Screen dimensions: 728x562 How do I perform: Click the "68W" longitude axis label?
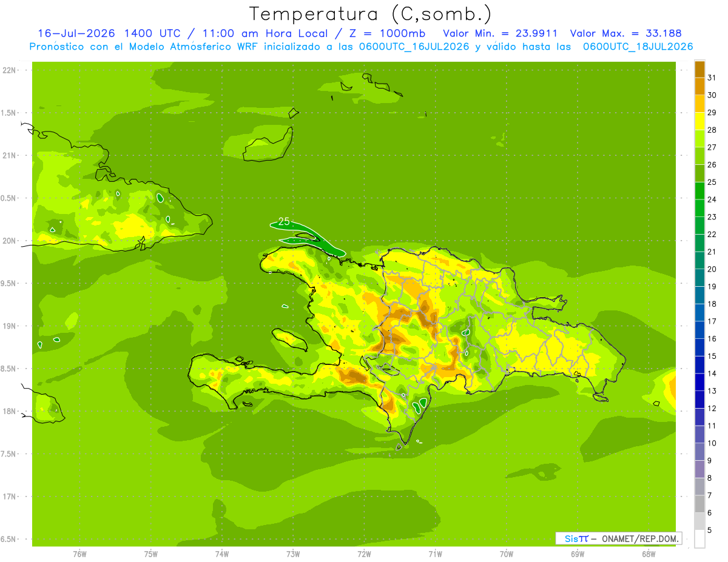[649, 554]
